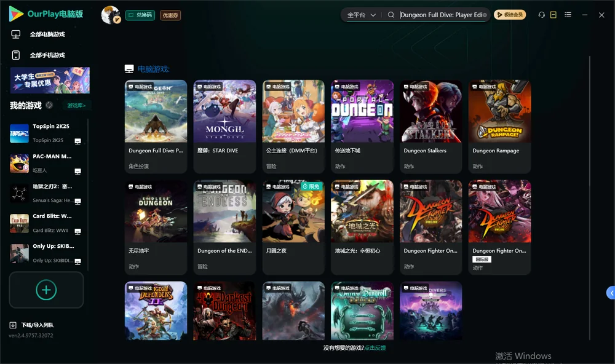Open the Dungeon Fighter On... card without 国际服 tag

coord(430,227)
